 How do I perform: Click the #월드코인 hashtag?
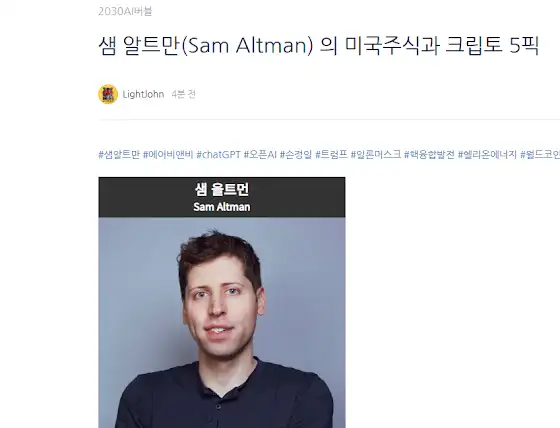pyautogui.click(x=540, y=155)
